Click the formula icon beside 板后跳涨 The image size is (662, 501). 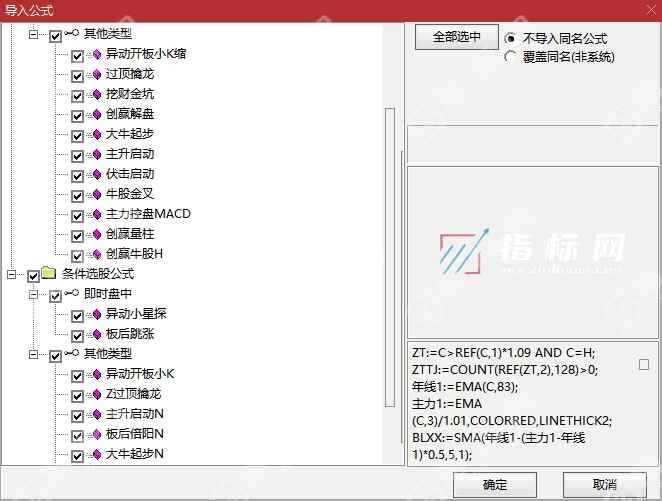[x=96, y=334]
